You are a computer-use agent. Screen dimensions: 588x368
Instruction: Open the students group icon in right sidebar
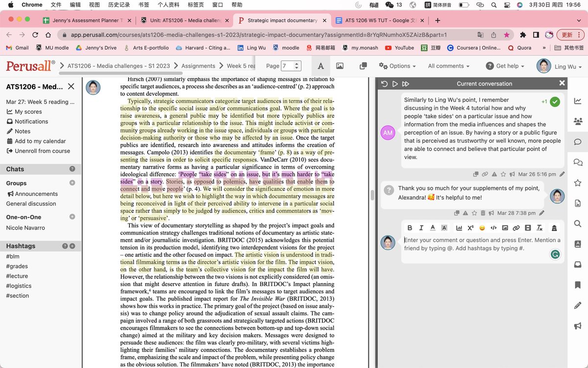pyautogui.click(x=578, y=122)
